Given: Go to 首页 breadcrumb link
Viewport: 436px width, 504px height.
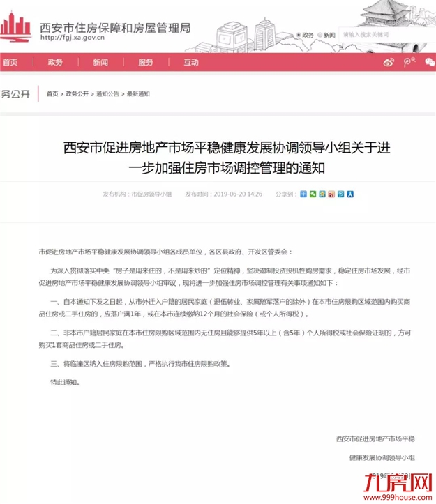Looking at the screenshot, I should (52, 94).
